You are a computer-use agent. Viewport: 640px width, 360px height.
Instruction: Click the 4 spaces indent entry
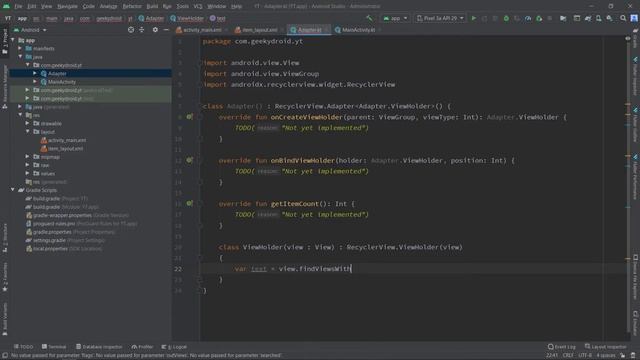point(605,356)
